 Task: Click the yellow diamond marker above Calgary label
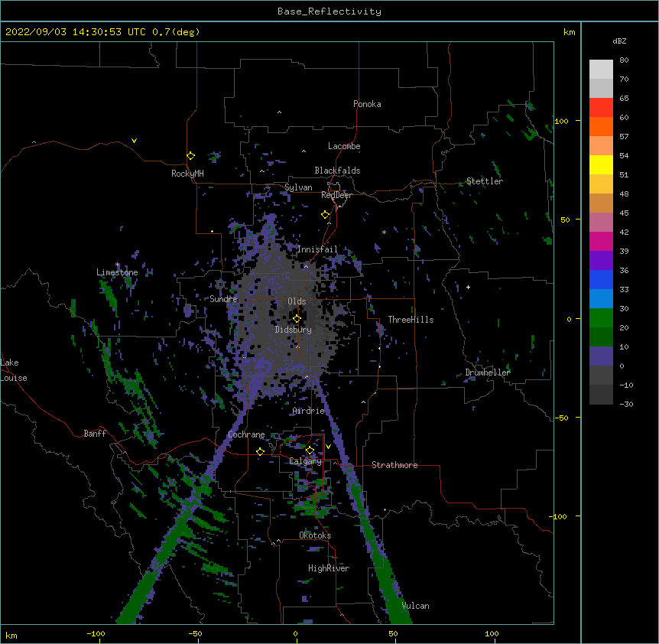click(x=310, y=450)
